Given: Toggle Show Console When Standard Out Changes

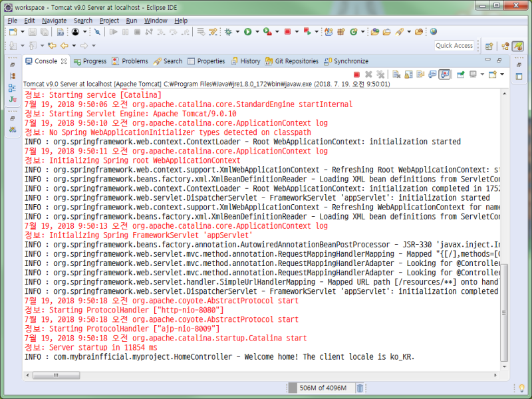Looking at the screenshot, I should [432, 74].
